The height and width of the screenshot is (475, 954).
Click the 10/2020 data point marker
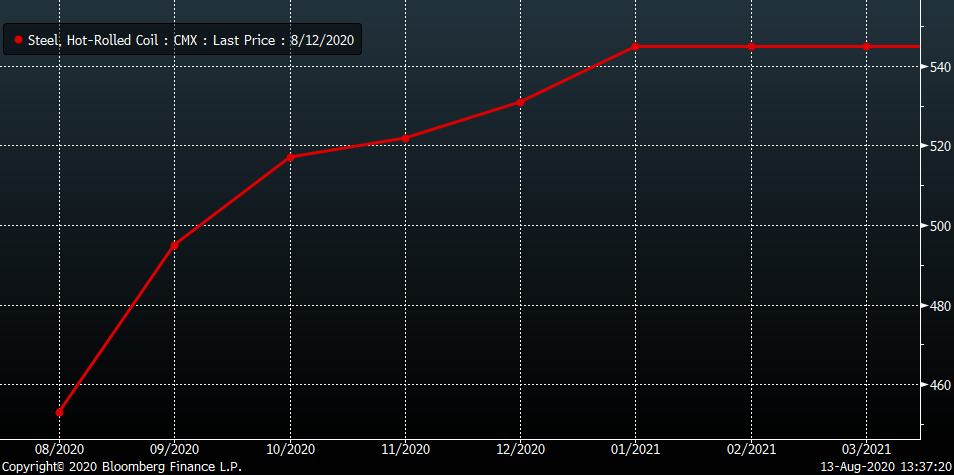[290, 157]
